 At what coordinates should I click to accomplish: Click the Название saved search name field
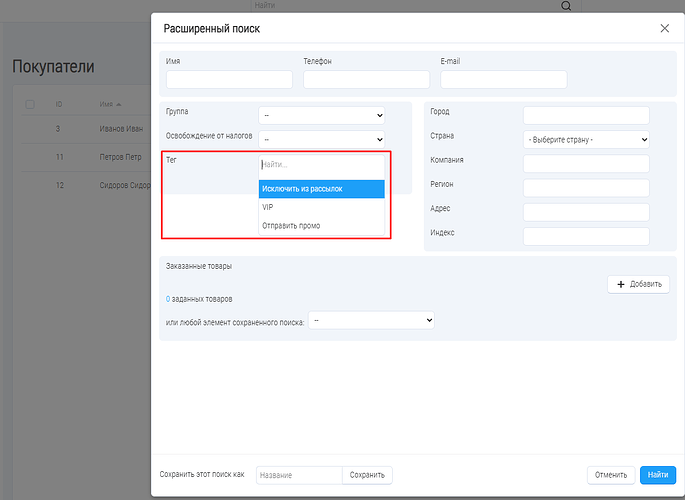point(299,475)
